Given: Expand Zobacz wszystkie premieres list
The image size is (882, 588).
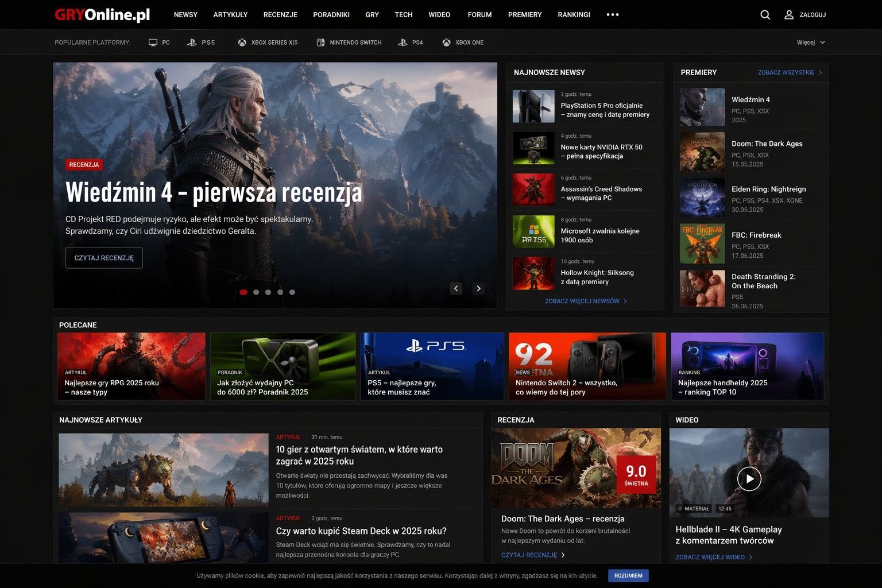Looking at the screenshot, I should [x=790, y=72].
